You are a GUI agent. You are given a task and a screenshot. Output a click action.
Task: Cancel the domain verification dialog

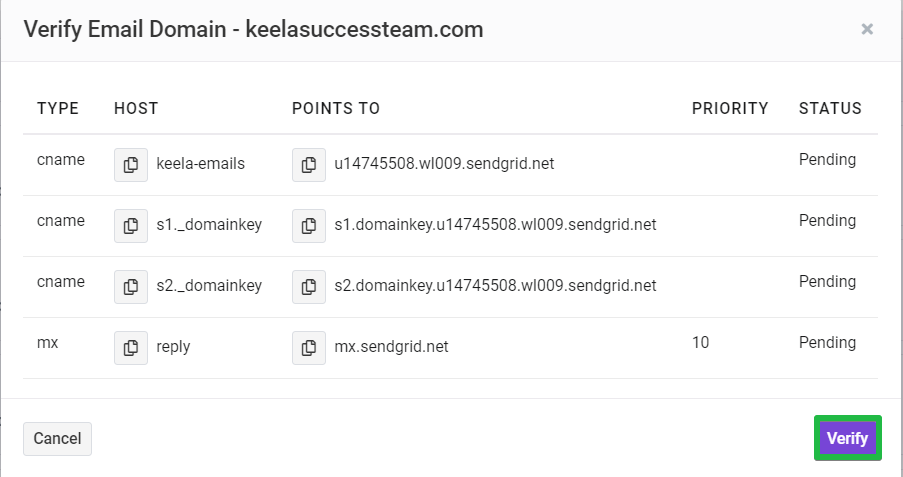tap(57, 439)
